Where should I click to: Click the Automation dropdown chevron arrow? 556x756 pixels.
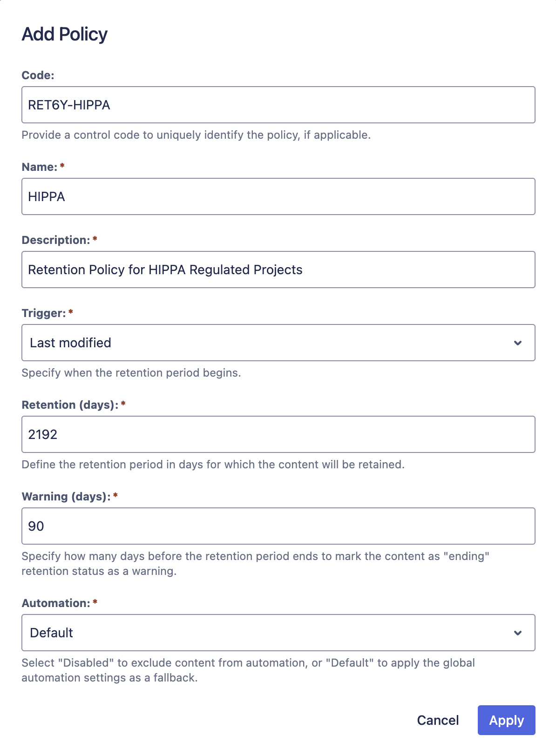(x=517, y=633)
